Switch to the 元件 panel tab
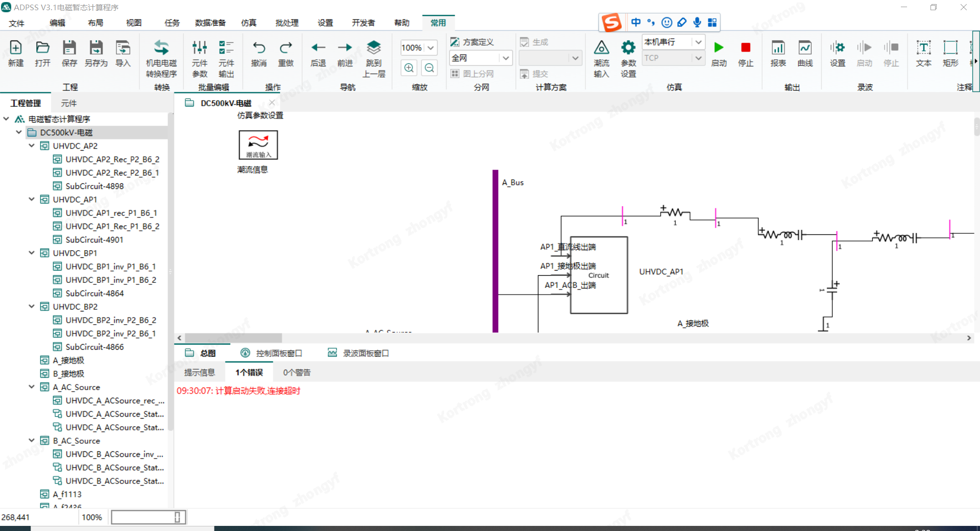 (69, 103)
